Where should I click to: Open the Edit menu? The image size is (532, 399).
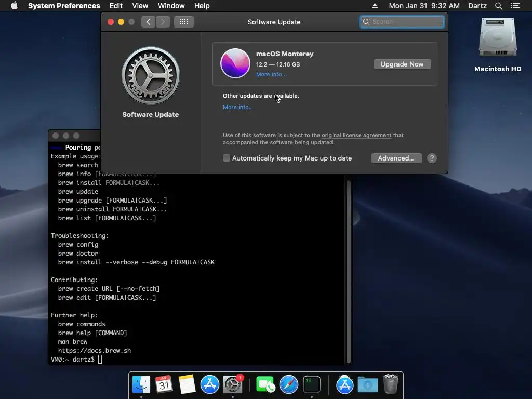[x=116, y=6]
